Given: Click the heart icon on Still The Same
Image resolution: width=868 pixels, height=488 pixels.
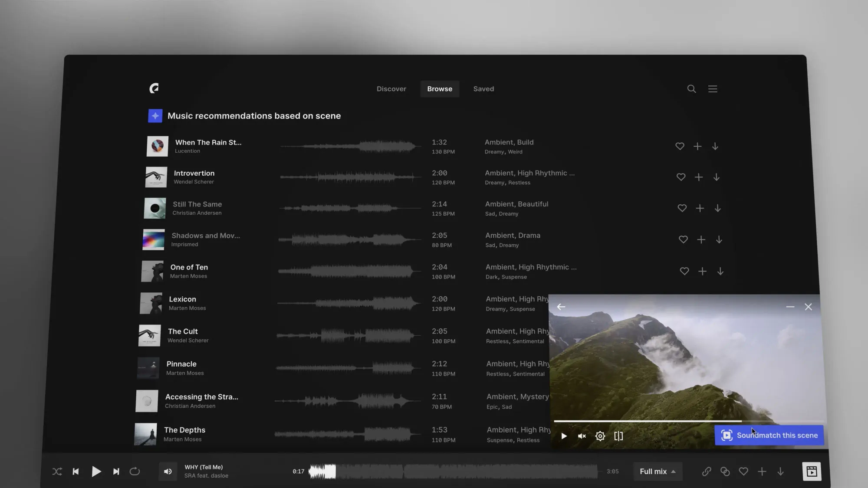Looking at the screenshot, I should 682,208.
